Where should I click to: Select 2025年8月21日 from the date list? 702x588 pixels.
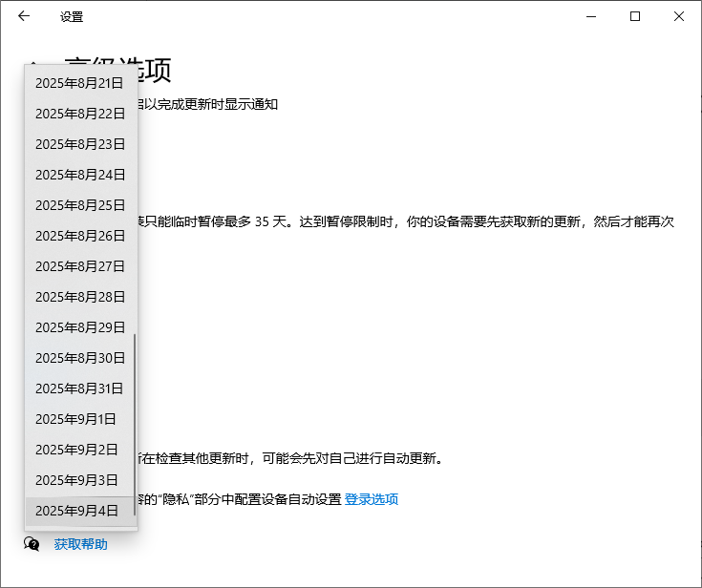[x=80, y=83]
